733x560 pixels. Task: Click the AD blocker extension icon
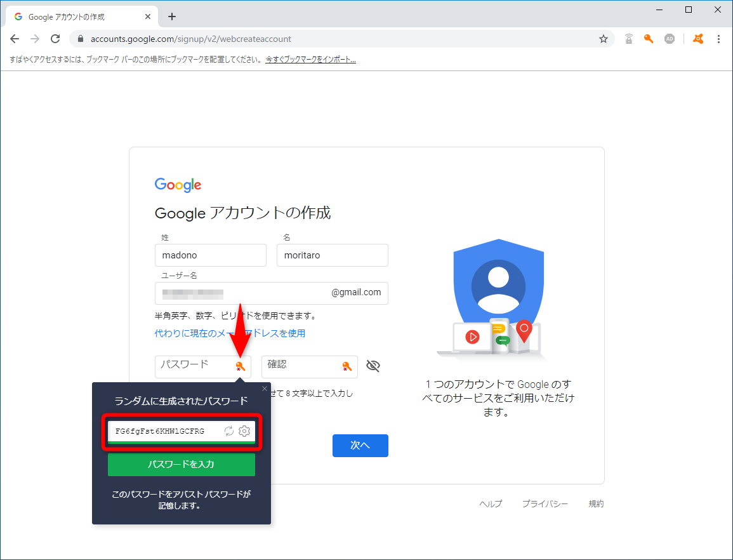[670, 39]
